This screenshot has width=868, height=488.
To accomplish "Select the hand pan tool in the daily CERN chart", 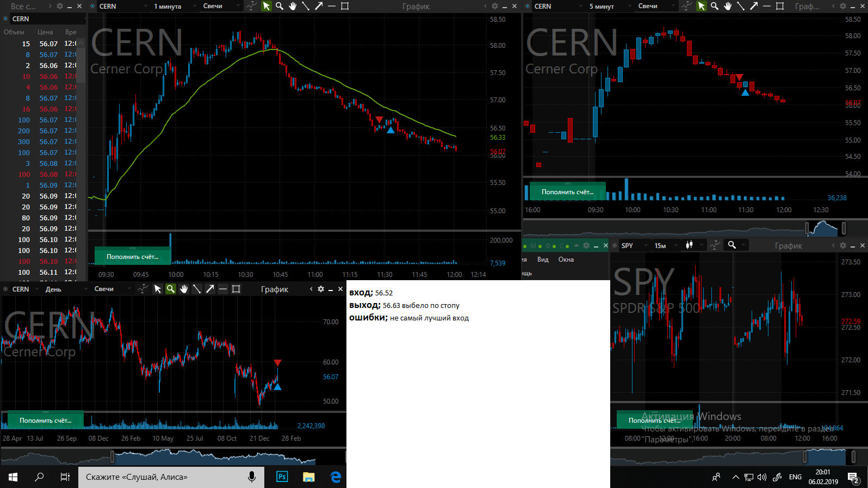I will click(184, 289).
